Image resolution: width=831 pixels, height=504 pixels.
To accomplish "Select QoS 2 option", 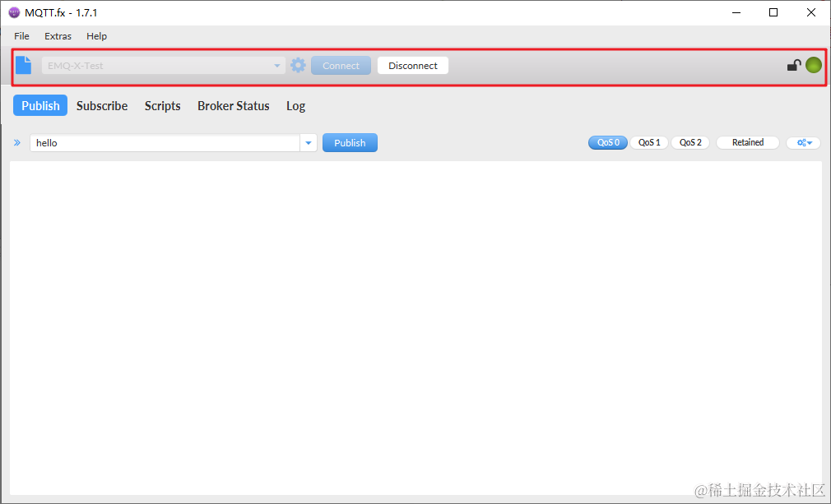I will (x=690, y=142).
